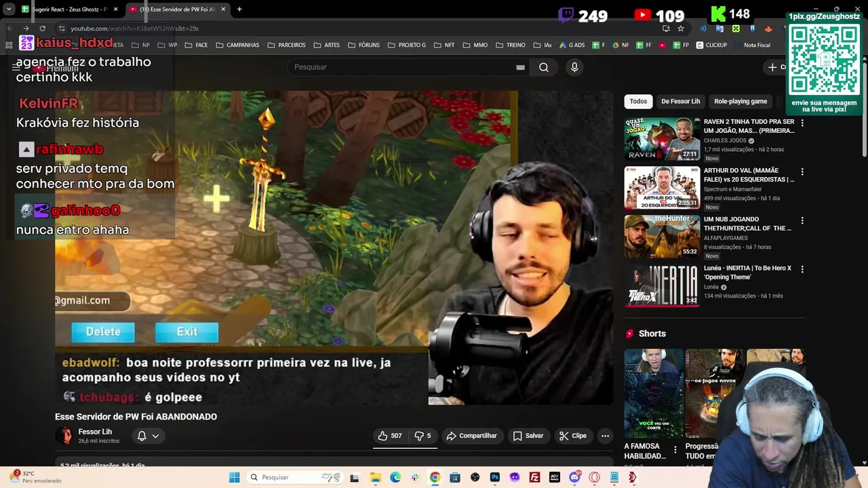868x488 pixels.
Task: Open Photoshop from taskbar
Action: [494, 477]
